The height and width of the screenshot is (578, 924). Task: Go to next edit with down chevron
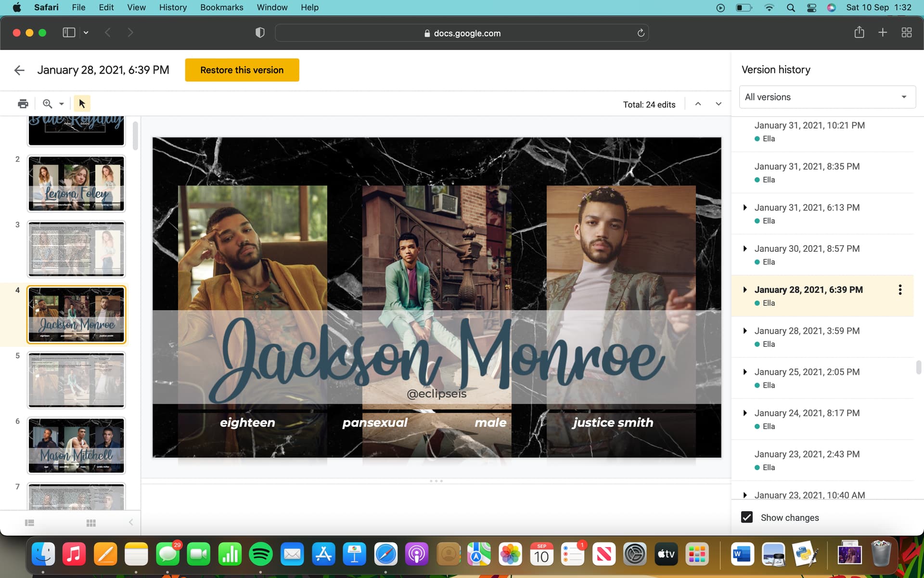(x=719, y=104)
